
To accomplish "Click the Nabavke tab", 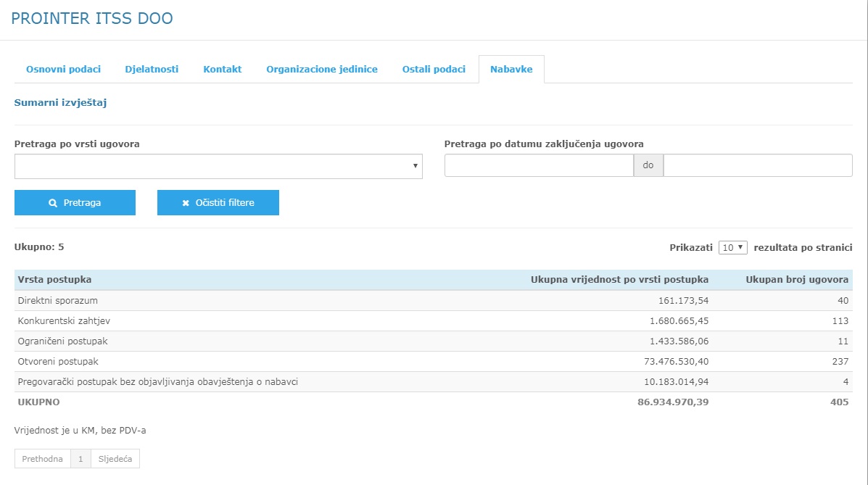I will (511, 69).
